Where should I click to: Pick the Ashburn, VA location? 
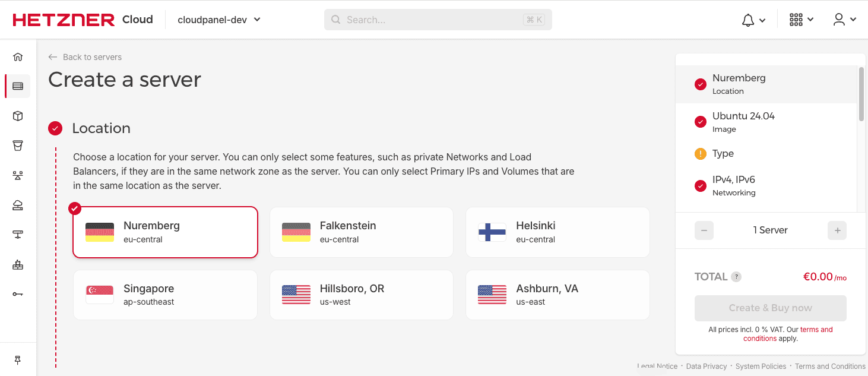(x=557, y=295)
